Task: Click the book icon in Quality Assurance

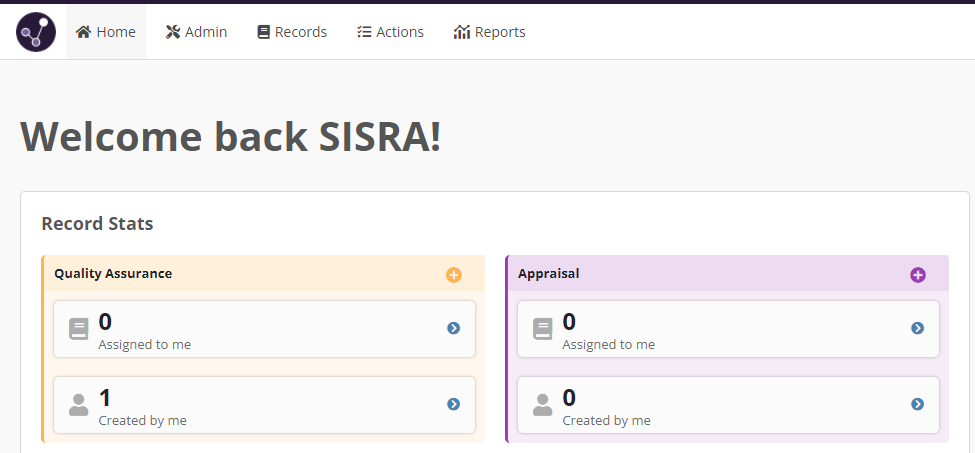Action: coord(78,329)
